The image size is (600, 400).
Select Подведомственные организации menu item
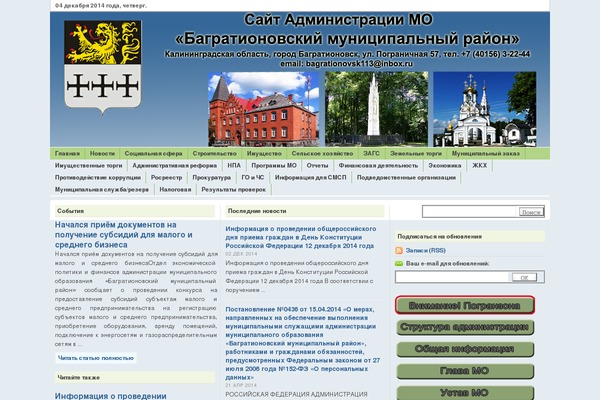point(406,178)
